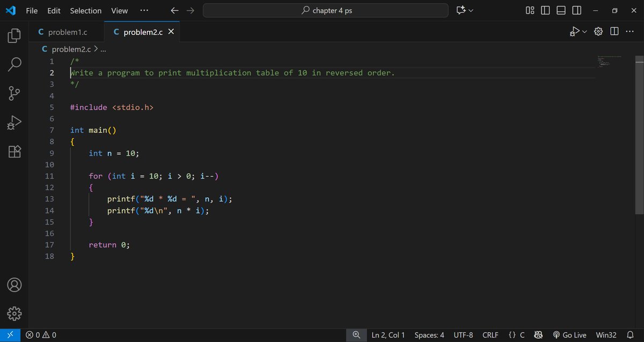Open the Manage gear in the Activity Bar
This screenshot has width=644, height=342.
point(13,314)
